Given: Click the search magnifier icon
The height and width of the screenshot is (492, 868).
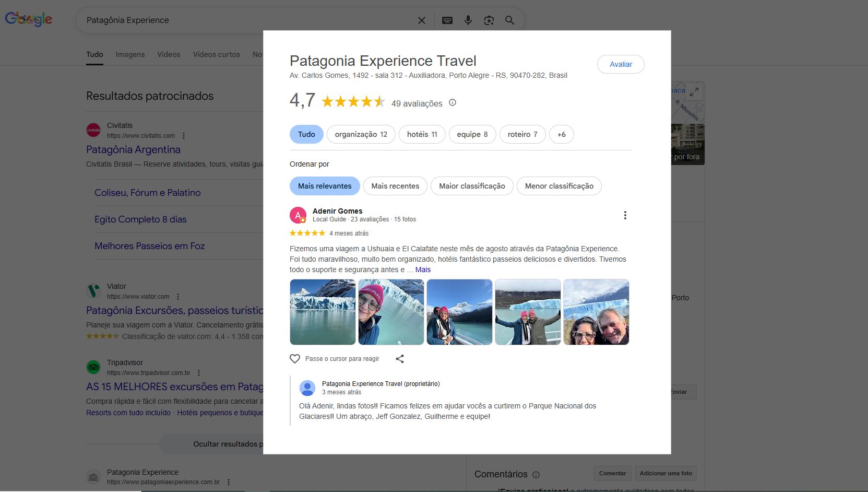Looking at the screenshot, I should (509, 20).
